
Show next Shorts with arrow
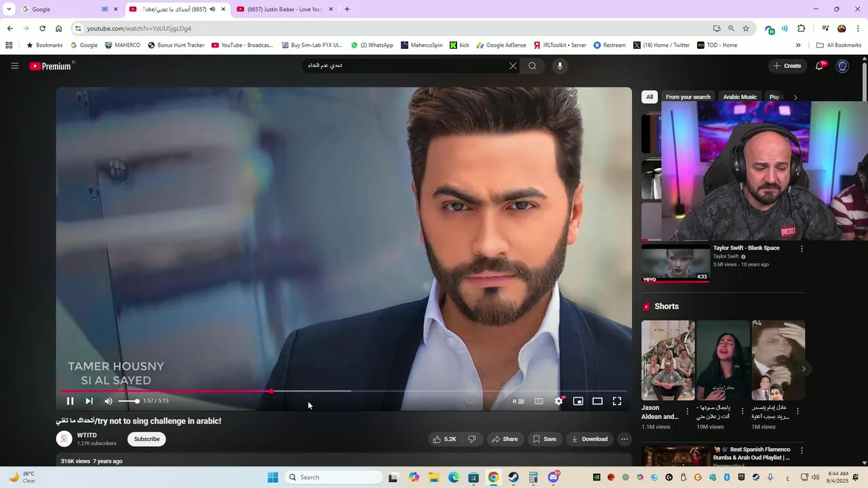click(804, 369)
